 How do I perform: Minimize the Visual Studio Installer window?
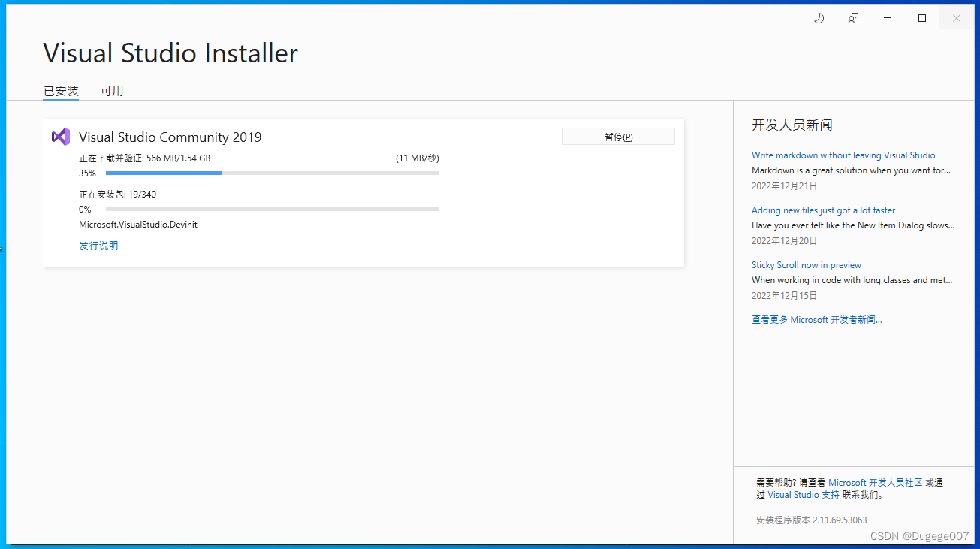coord(888,18)
